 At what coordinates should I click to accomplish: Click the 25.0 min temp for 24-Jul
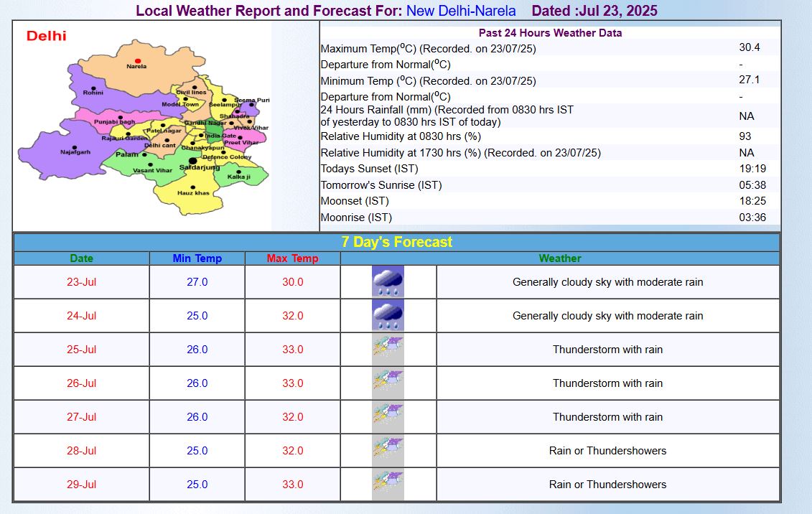(197, 316)
